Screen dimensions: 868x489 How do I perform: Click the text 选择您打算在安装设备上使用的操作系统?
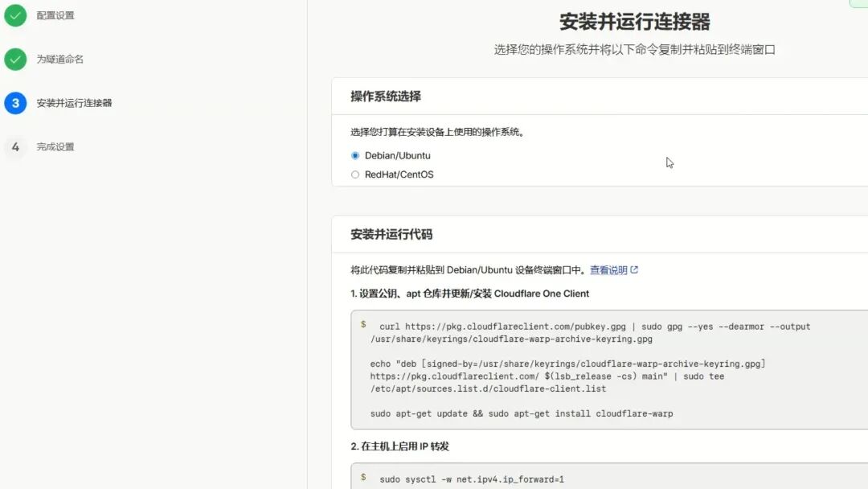[437, 132]
